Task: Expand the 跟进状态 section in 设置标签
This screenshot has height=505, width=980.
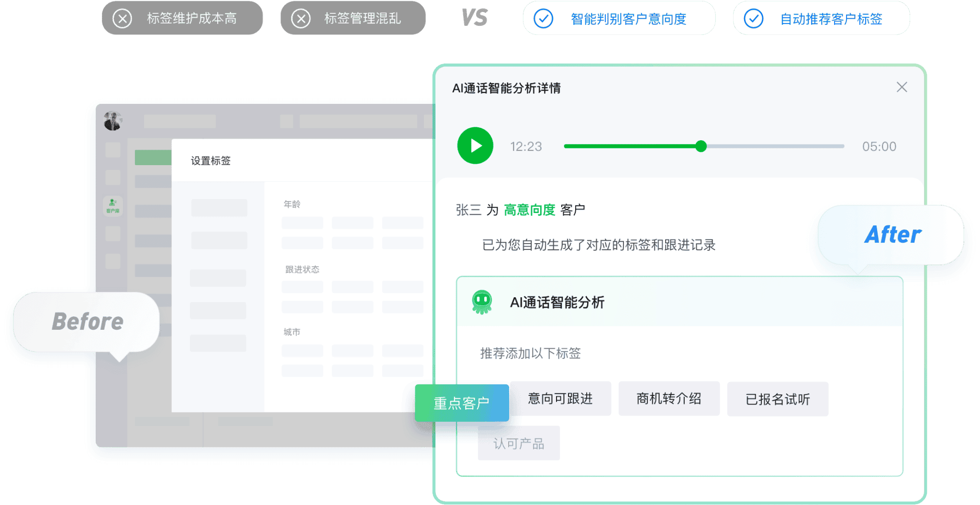Action: pyautogui.click(x=302, y=269)
